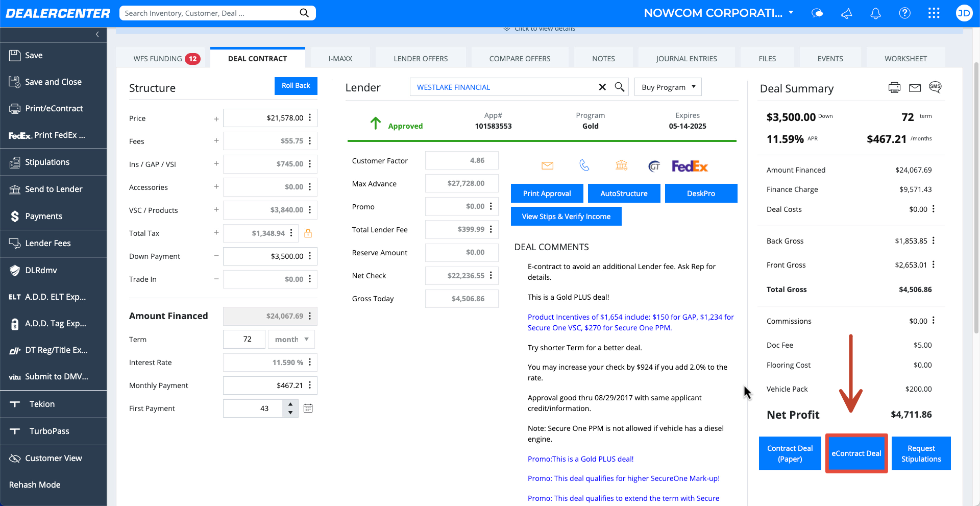
Task: Click Request Stipulations button
Action: click(921, 453)
